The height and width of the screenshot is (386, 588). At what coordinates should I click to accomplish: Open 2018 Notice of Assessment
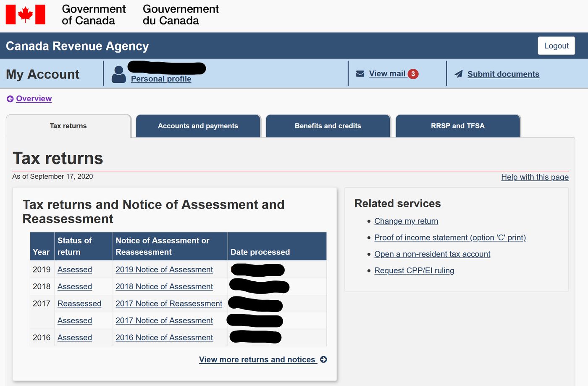pos(164,286)
